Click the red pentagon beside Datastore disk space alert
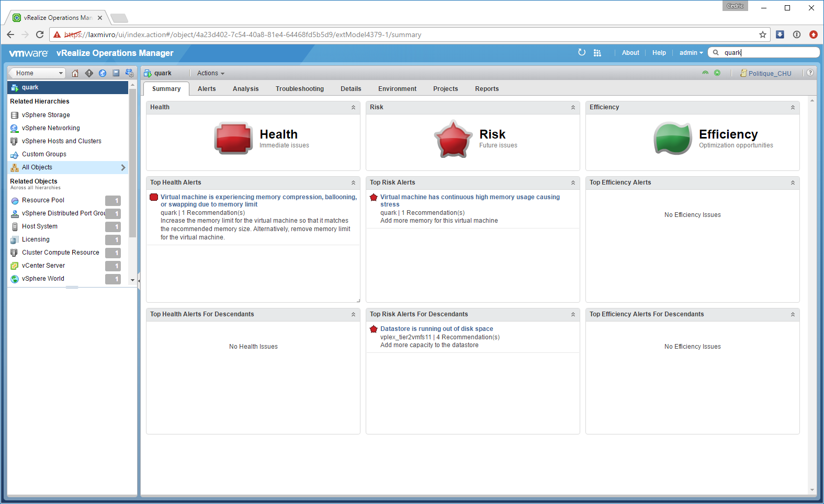 374,329
